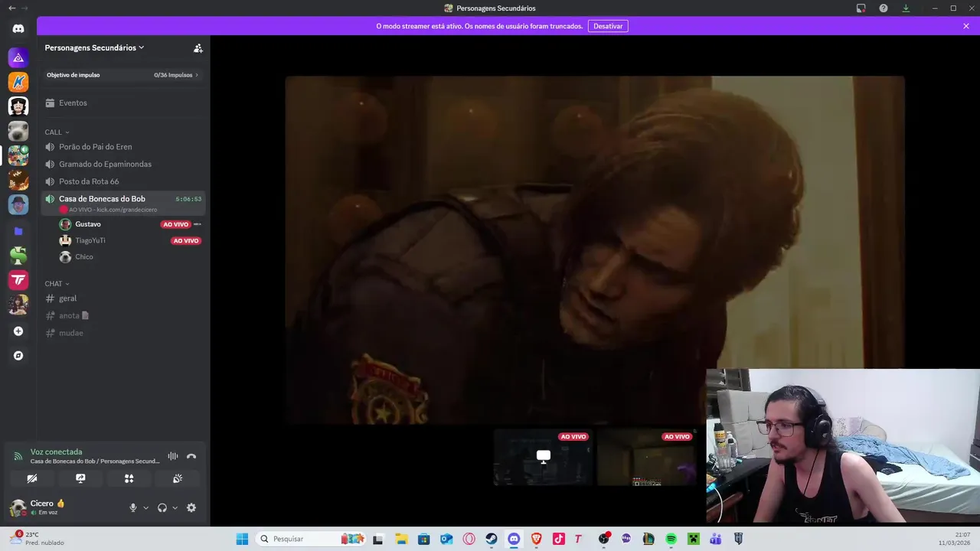Click the 5:06:53 call timer
This screenshot has width=980, height=551.
click(x=188, y=199)
